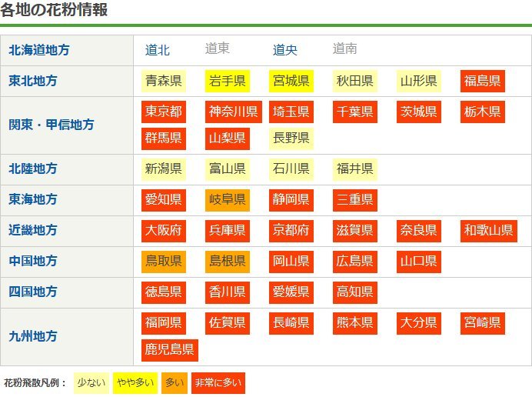Click the 北海道地方 row header
The width and height of the screenshot is (532, 397).
[39, 50]
